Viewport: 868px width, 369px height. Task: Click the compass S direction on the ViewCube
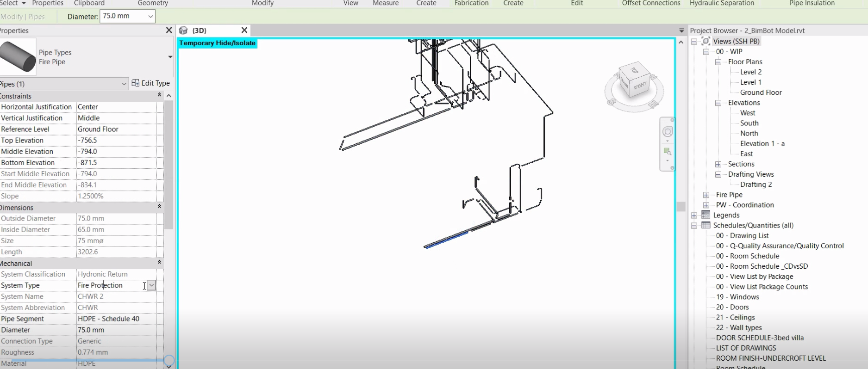click(x=612, y=101)
